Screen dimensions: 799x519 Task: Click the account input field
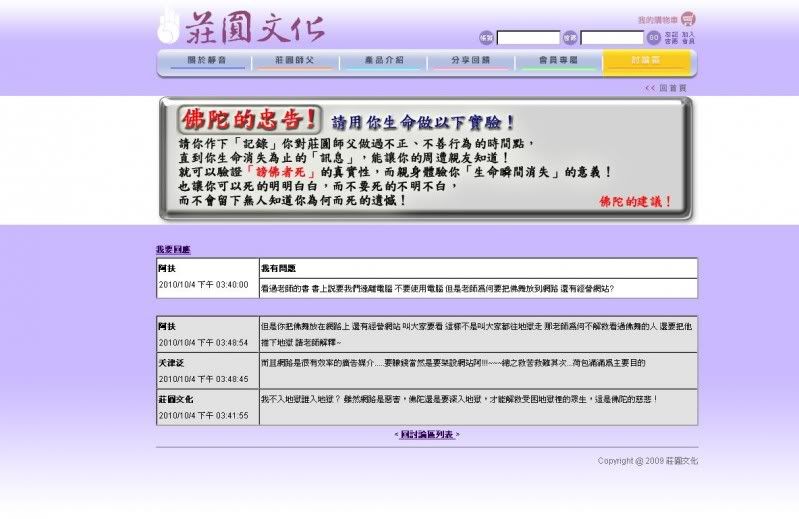click(x=527, y=38)
